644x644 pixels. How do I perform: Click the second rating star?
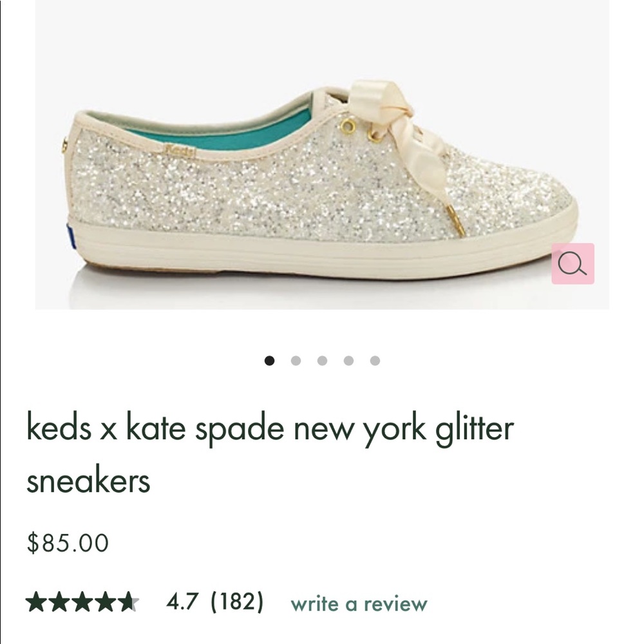click(x=58, y=603)
